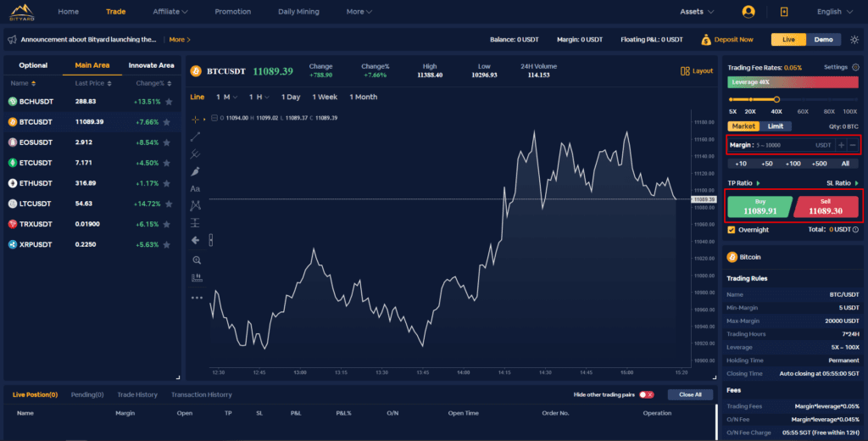Uncheck the Overnight checkbox
The width and height of the screenshot is (868, 441).
(732, 230)
